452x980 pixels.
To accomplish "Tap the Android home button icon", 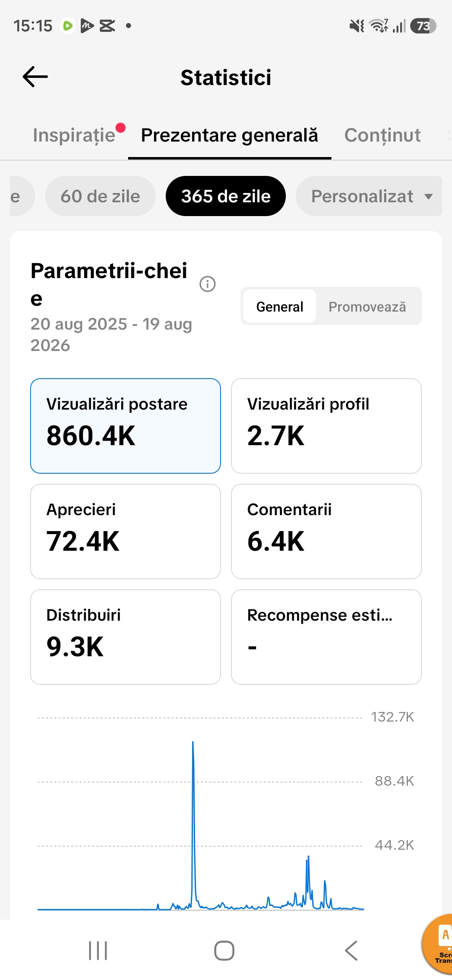I will pos(224,951).
